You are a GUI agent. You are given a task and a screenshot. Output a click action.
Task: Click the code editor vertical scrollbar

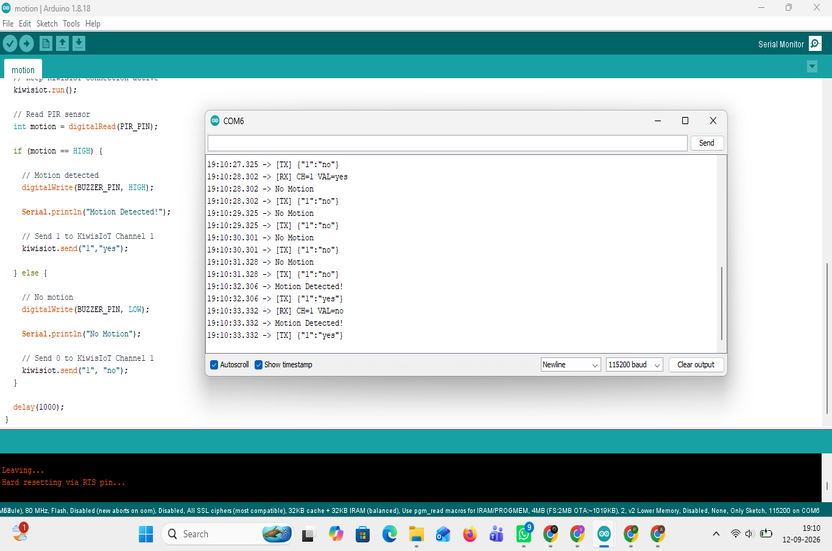(x=827, y=338)
